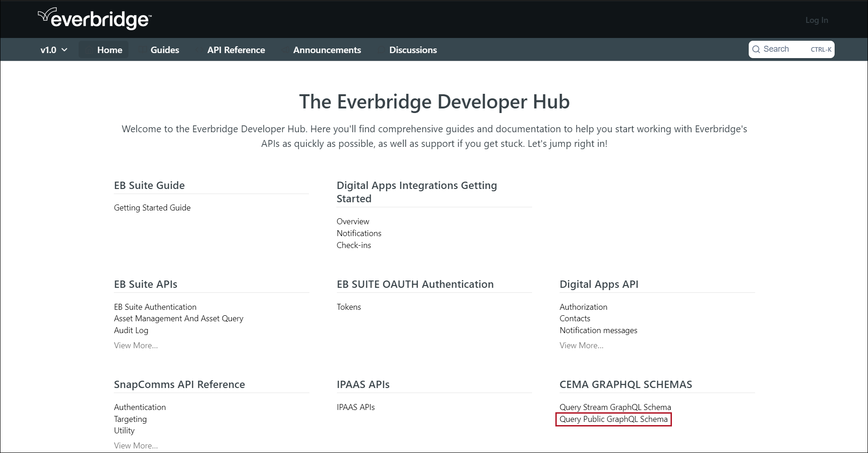The width and height of the screenshot is (868, 453).
Task: Open the Guides tab
Action: click(x=165, y=50)
